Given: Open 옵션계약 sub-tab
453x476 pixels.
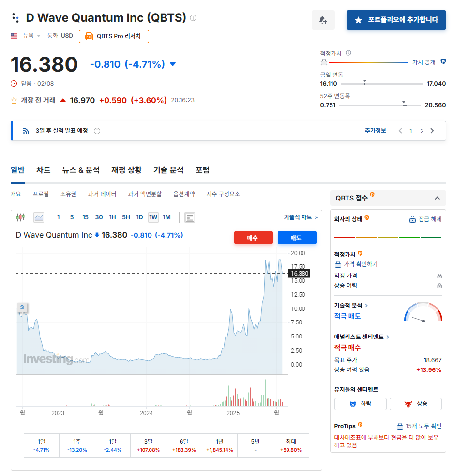Looking at the screenshot, I should coord(184,194).
